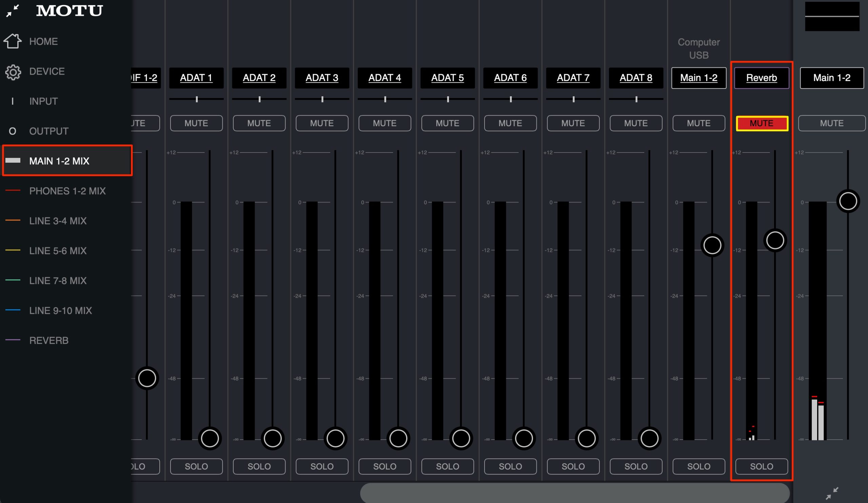
Task: Mute the ADAT 4 channel
Action: 385,123
